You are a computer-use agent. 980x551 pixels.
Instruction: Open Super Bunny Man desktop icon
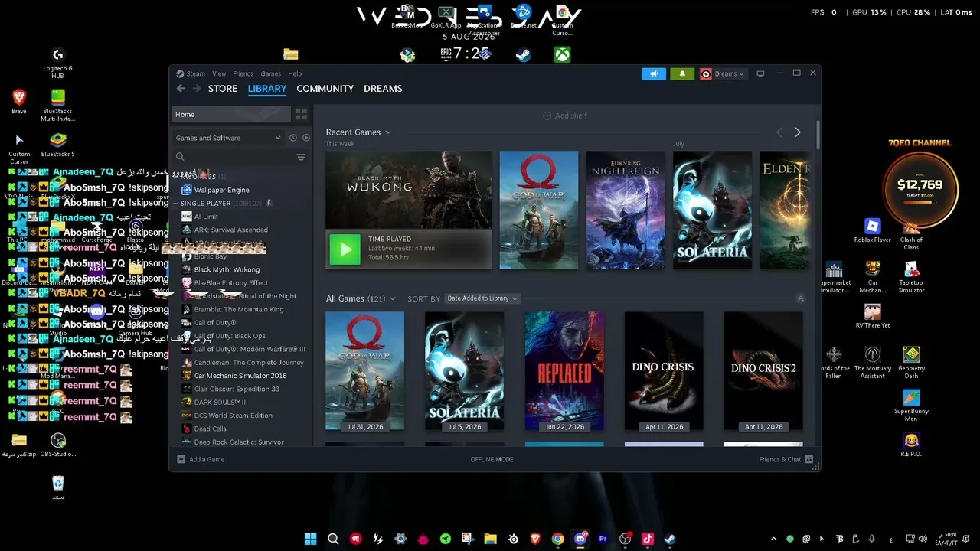click(x=911, y=406)
